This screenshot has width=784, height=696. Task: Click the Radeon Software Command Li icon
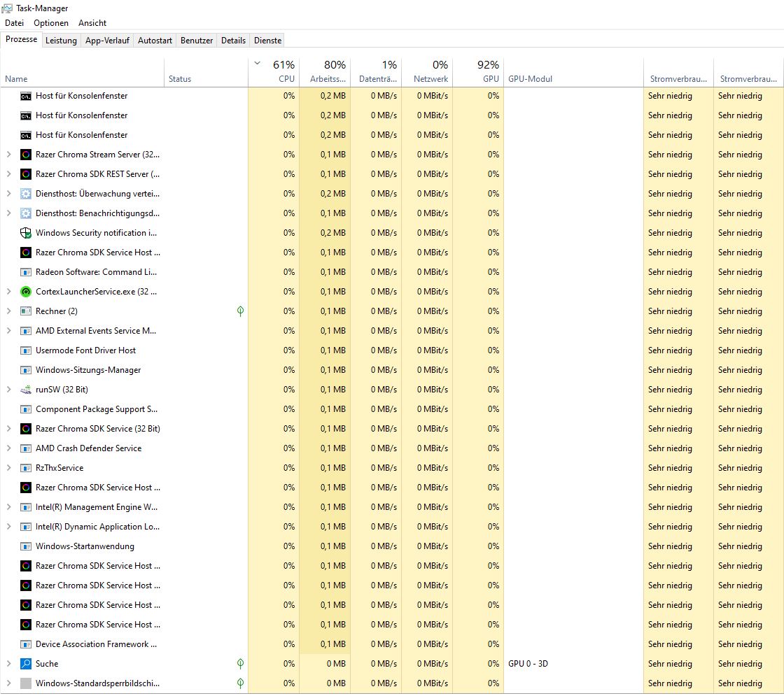26,272
